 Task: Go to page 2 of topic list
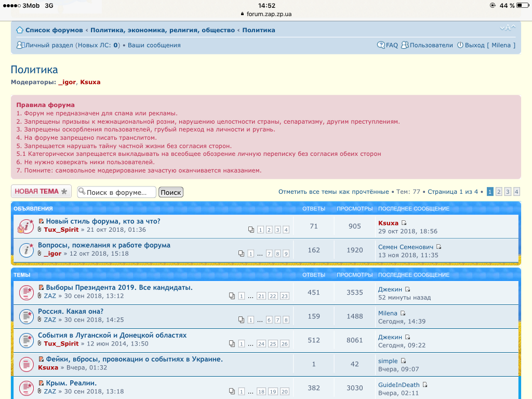[499, 192]
